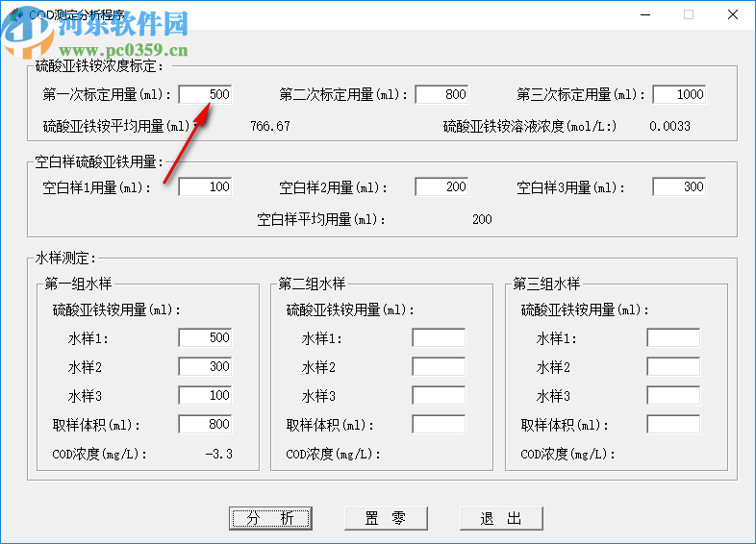Focus the 第二次标定用量 input field
This screenshot has width=756, height=544.
pyautogui.click(x=441, y=94)
